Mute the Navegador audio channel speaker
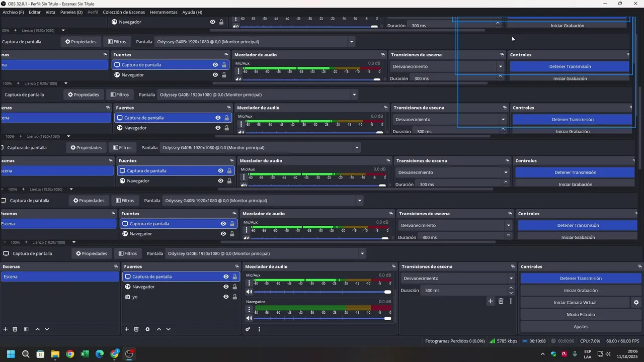The image size is (644, 362). pyautogui.click(x=249, y=318)
